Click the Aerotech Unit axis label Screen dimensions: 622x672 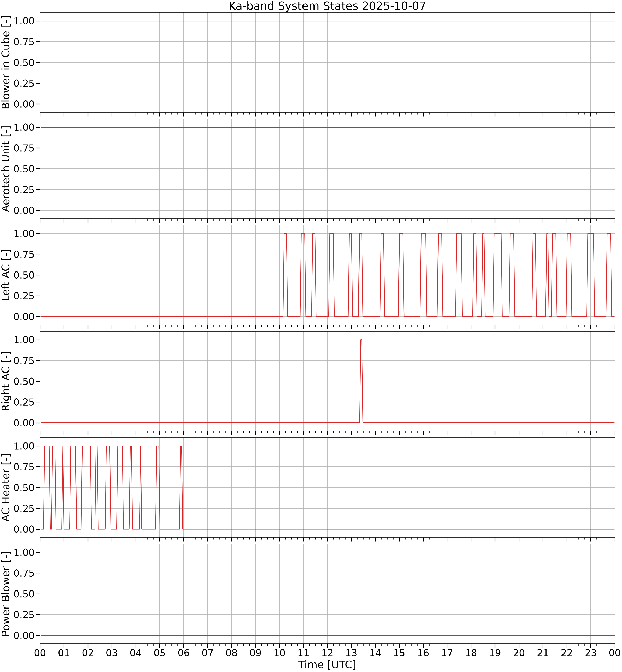point(6,169)
